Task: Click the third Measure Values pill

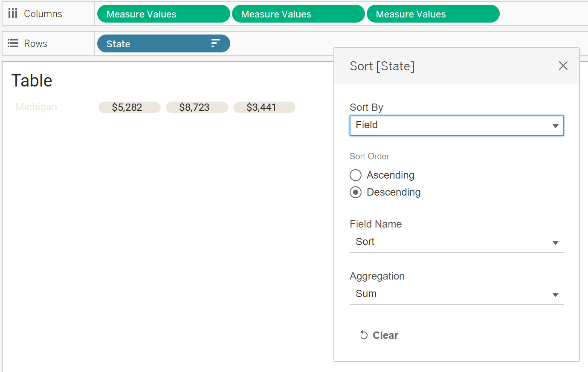Action: (433, 14)
